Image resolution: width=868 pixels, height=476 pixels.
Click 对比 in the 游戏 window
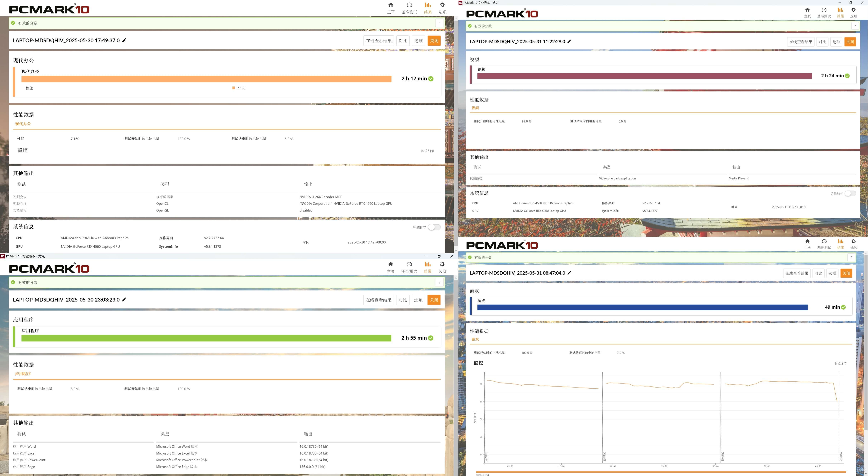click(818, 273)
